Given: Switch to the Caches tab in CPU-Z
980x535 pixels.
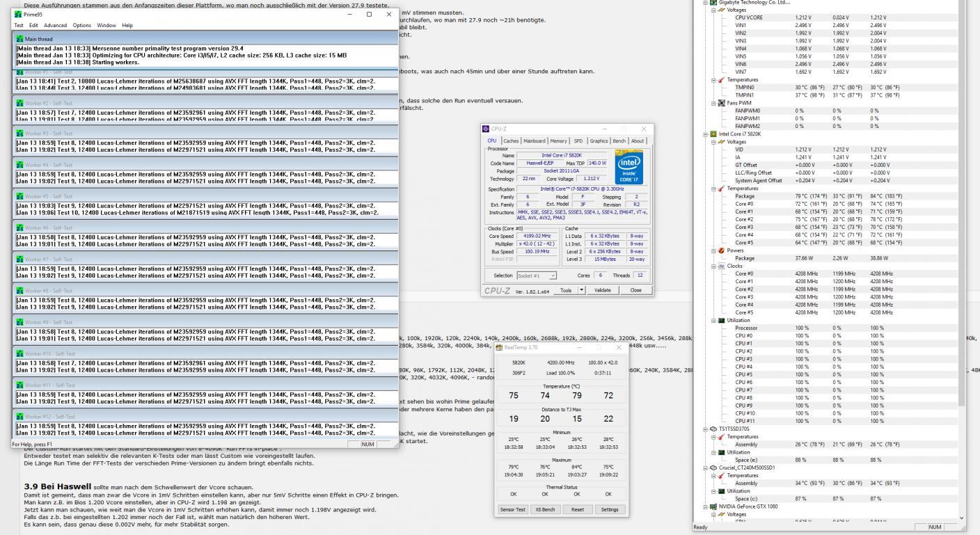Looking at the screenshot, I should [512, 141].
